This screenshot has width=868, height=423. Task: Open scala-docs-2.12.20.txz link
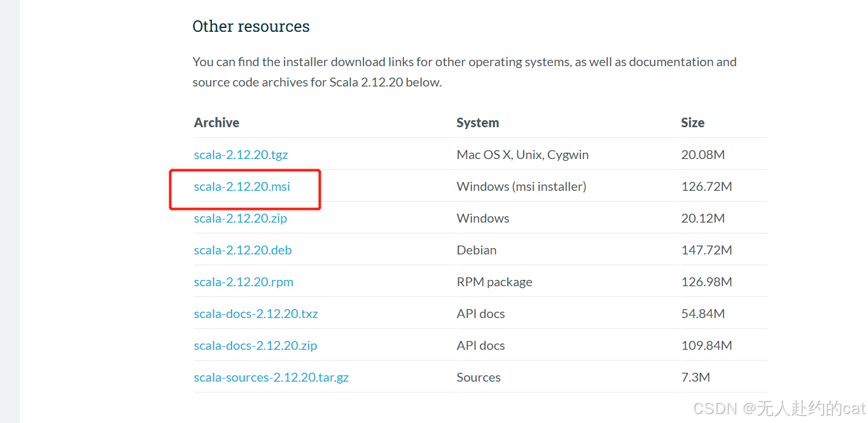(x=256, y=314)
